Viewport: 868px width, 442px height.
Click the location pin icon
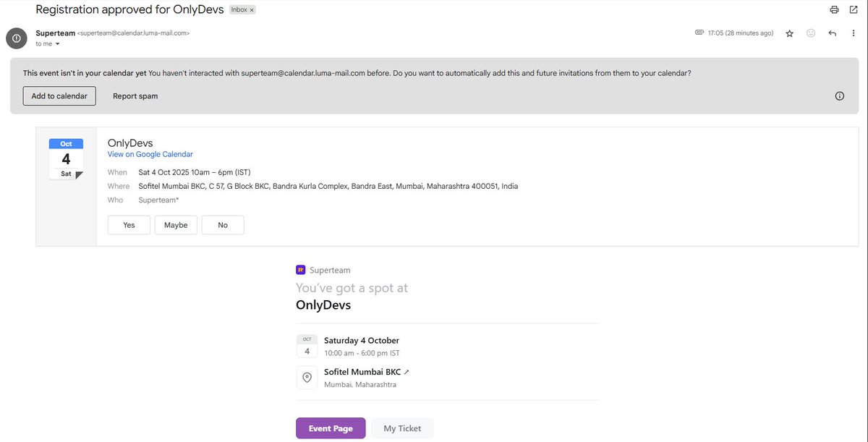coord(307,378)
